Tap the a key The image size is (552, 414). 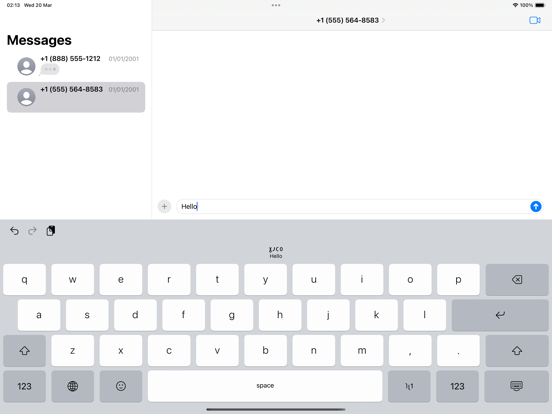point(39,315)
